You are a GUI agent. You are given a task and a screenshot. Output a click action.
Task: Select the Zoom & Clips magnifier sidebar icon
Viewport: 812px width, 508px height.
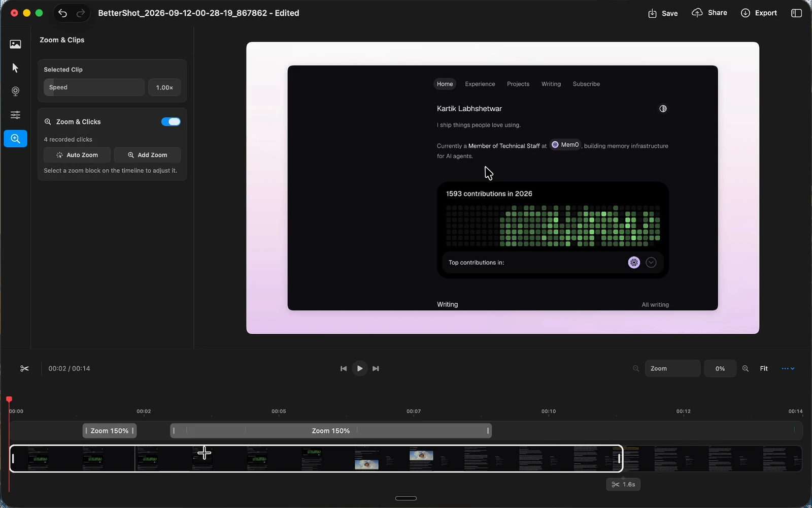pyautogui.click(x=15, y=139)
